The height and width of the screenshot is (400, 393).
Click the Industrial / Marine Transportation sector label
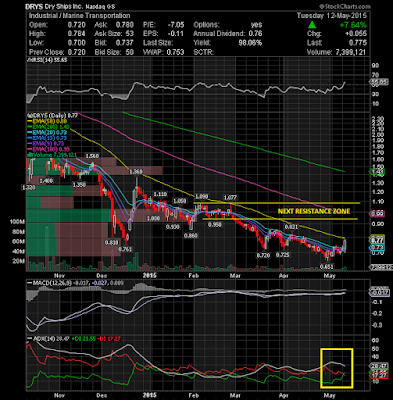pyautogui.click(x=79, y=16)
